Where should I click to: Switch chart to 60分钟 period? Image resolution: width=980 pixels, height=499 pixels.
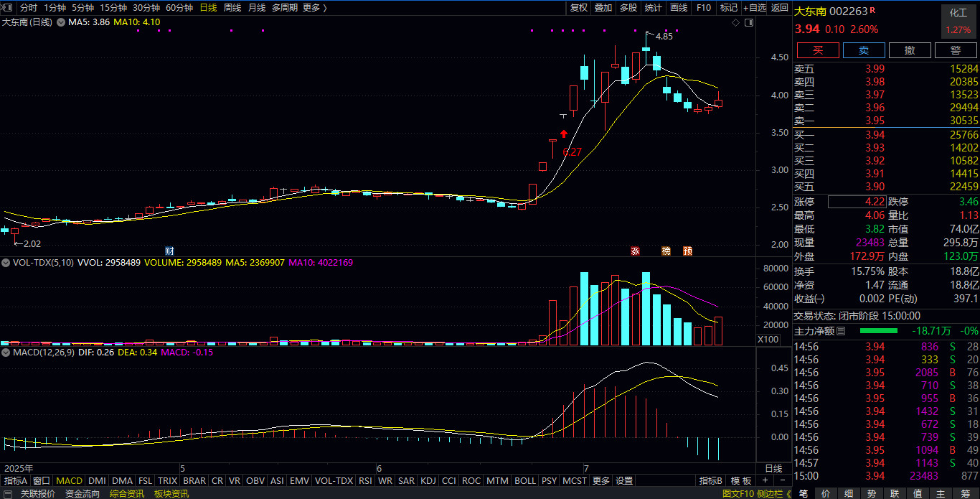click(179, 8)
